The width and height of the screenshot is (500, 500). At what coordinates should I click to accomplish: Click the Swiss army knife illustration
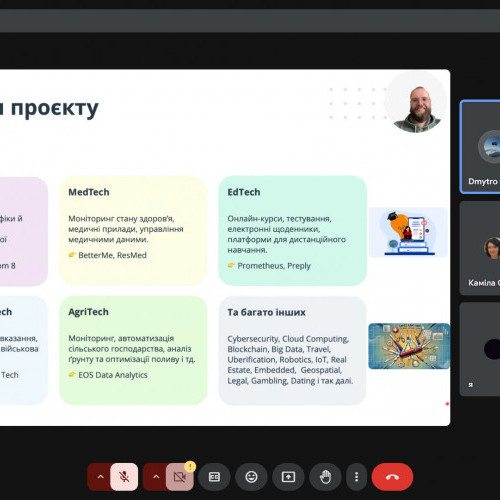[x=409, y=346]
